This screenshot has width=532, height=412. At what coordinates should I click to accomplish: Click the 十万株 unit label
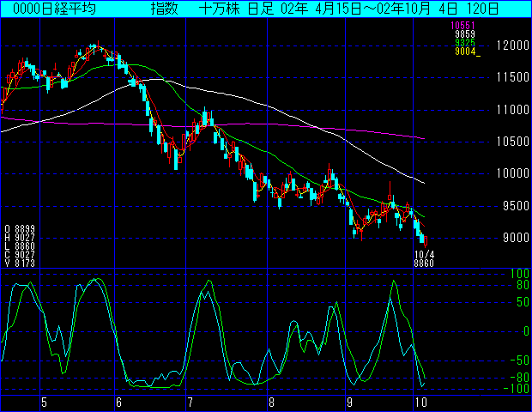click(x=219, y=9)
